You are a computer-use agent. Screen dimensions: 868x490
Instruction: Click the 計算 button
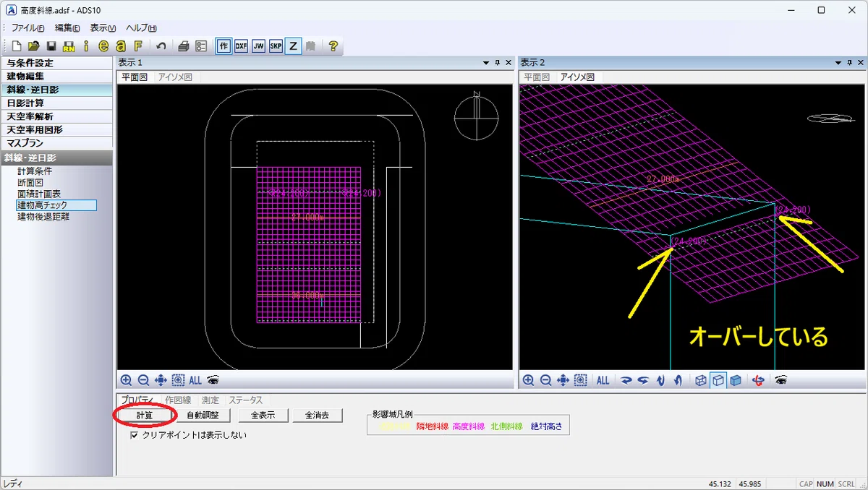pos(144,416)
